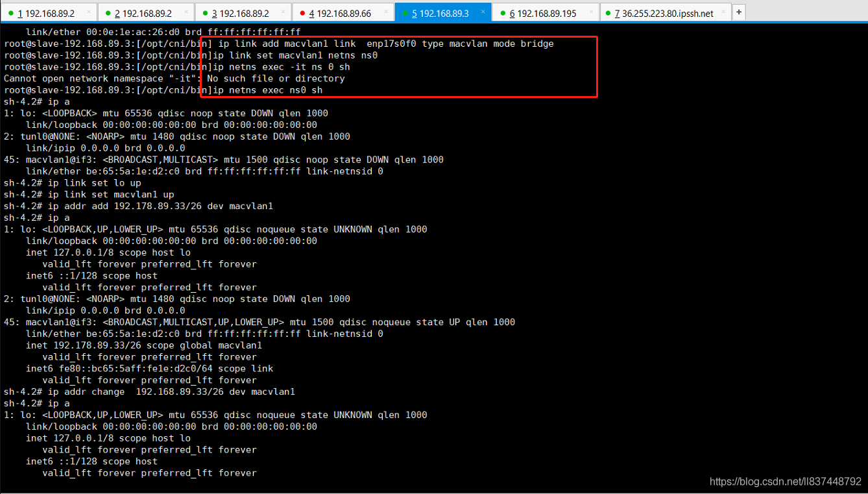Open session tab 4 192.168.89.66

343,13
